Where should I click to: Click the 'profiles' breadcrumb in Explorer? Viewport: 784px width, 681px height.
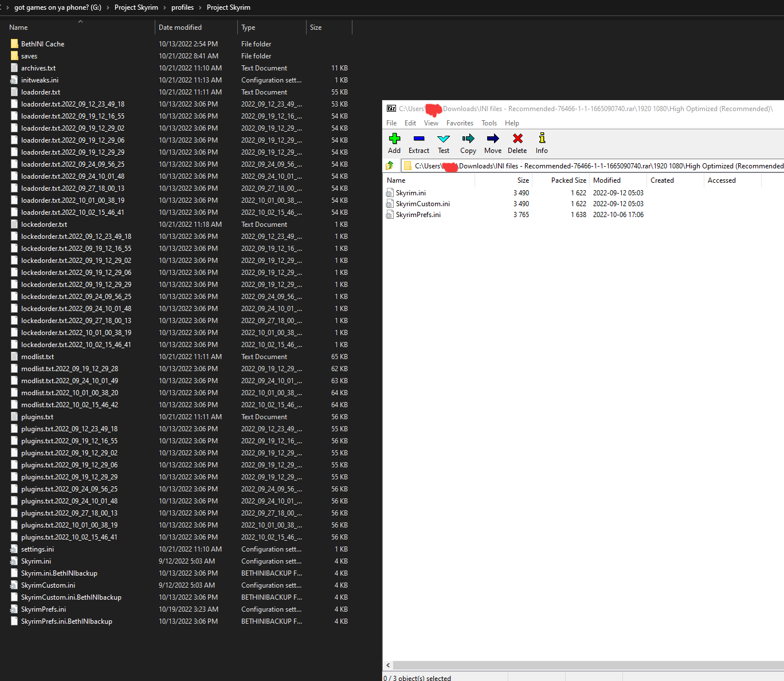(182, 7)
